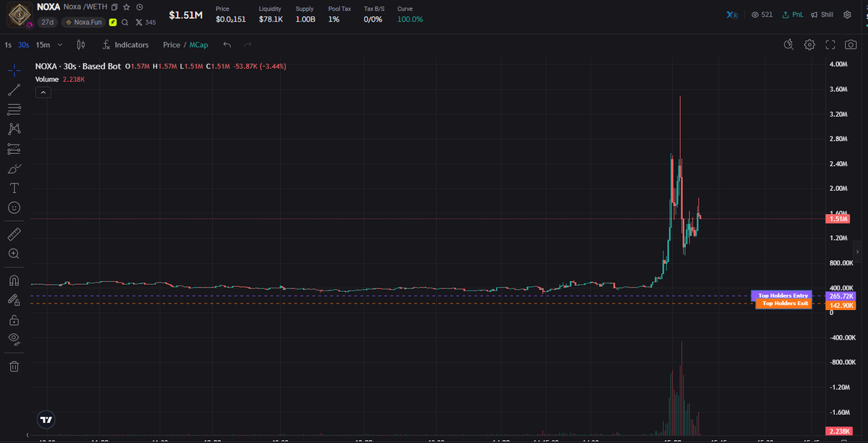Switch chart to MCap mode
The width and height of the screenshot is (868, 443).
coord(199,45)
